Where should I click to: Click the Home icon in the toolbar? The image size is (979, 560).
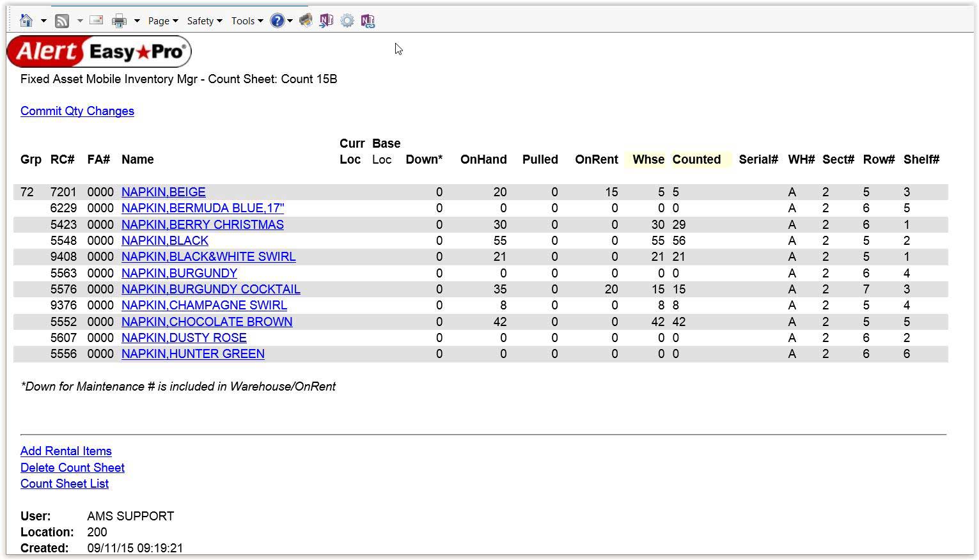coord(26,21)
